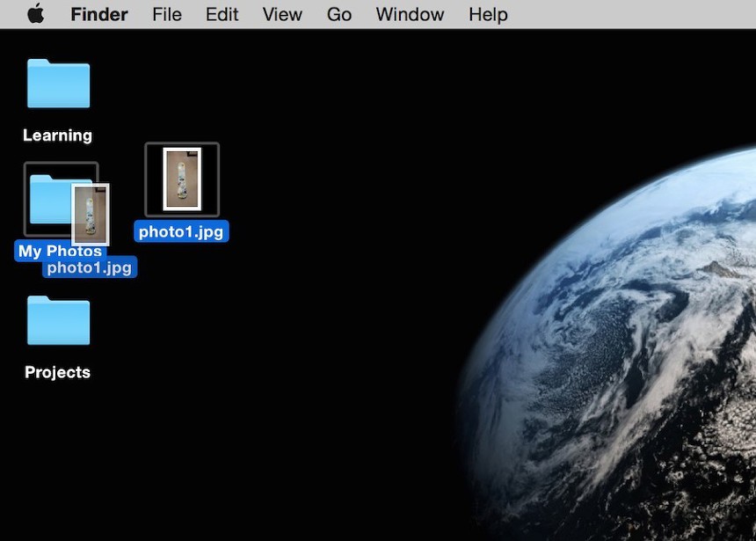756x541 pixels.
Task: Click the filename under the standalone photo1.jpg thumbnail
Action: pyautogui.click(x=182, y=232)
